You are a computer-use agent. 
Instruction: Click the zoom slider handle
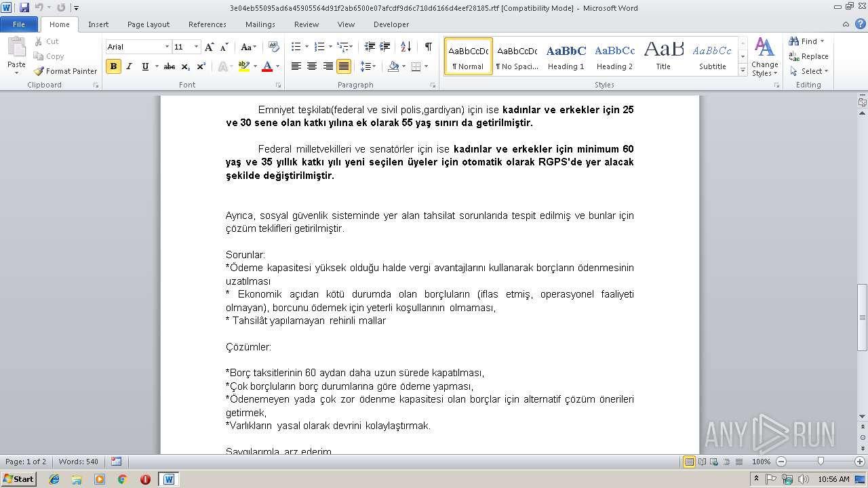click(821, 462)
